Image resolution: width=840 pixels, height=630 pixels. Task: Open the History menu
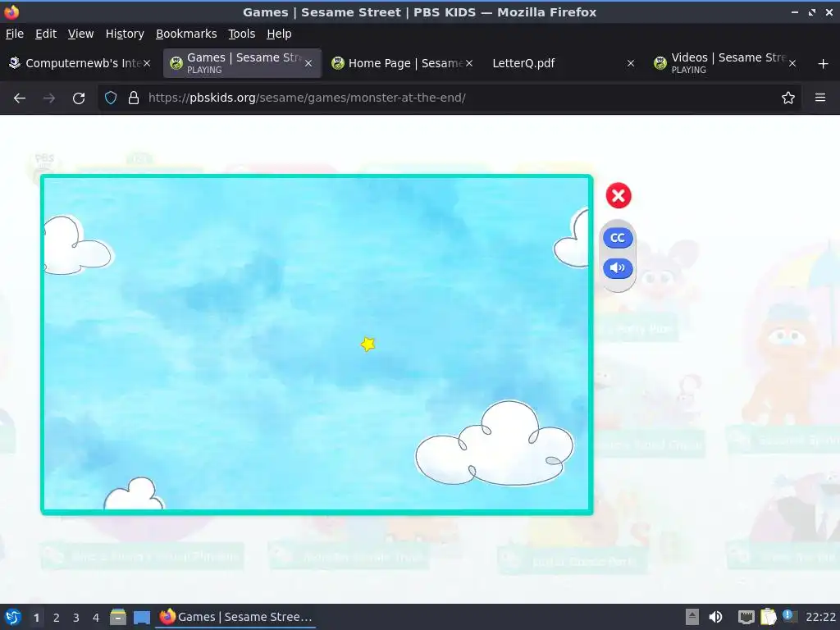(x=125, y=34)
